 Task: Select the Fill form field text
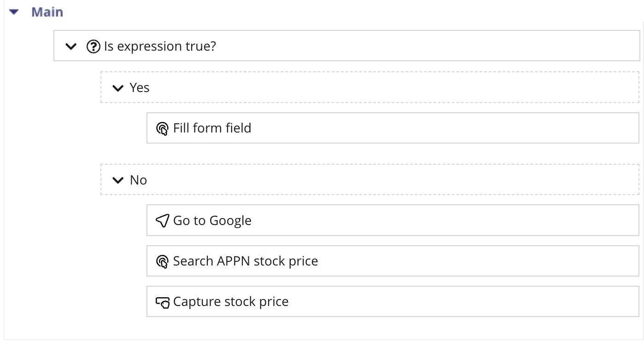212,128
